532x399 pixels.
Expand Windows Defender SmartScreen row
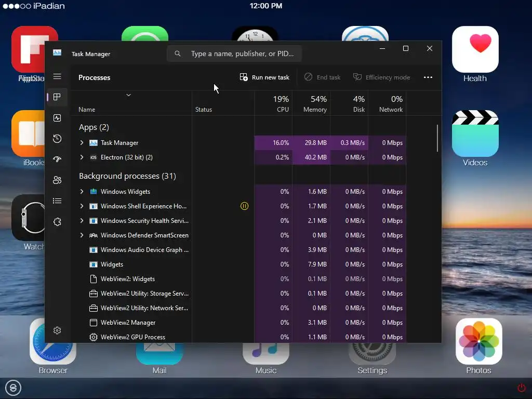(x=82, y=235)
